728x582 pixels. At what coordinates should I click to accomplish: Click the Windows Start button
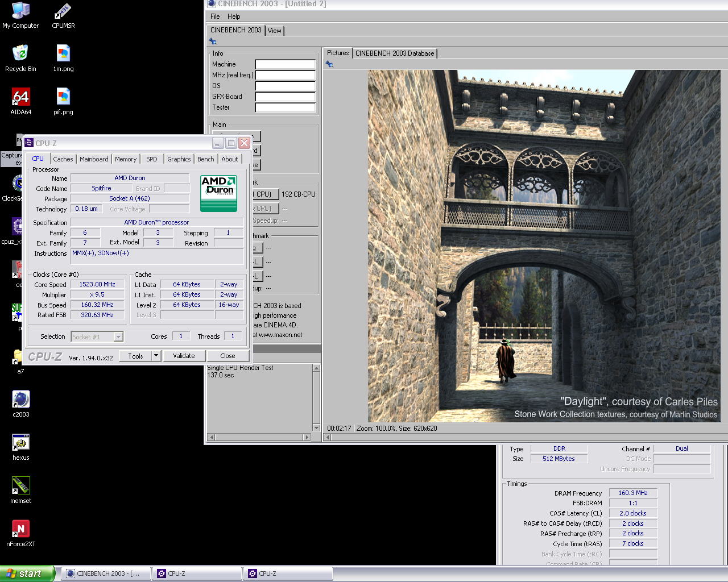27,573
